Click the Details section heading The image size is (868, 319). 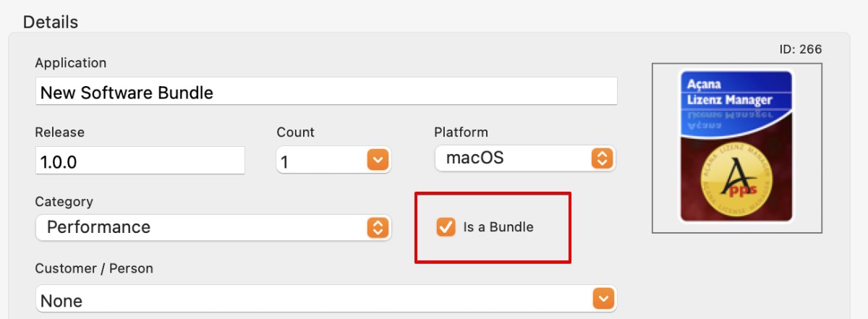[51, 22]
